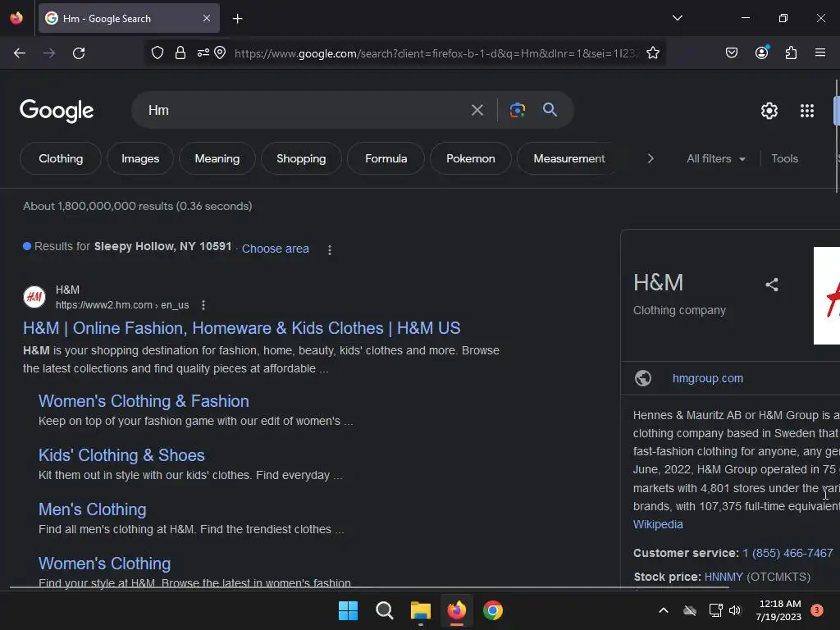Viewport: 840px width, 630px height.
Task: Submit search with the magnifier icon
Action: click(550, 110)
